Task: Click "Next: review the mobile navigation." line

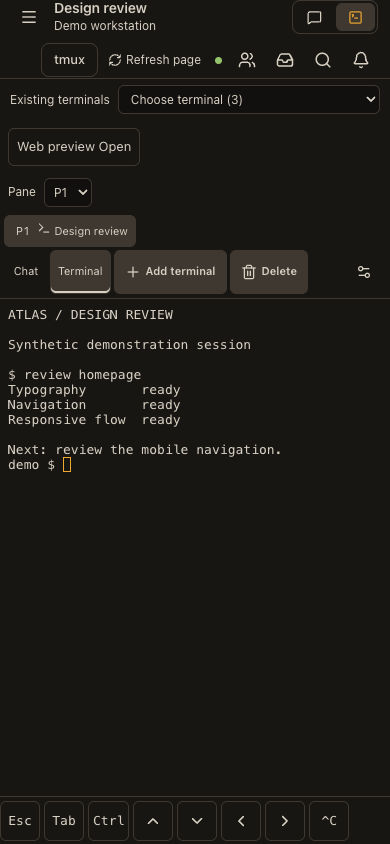Action: click(x=145, y=449)
